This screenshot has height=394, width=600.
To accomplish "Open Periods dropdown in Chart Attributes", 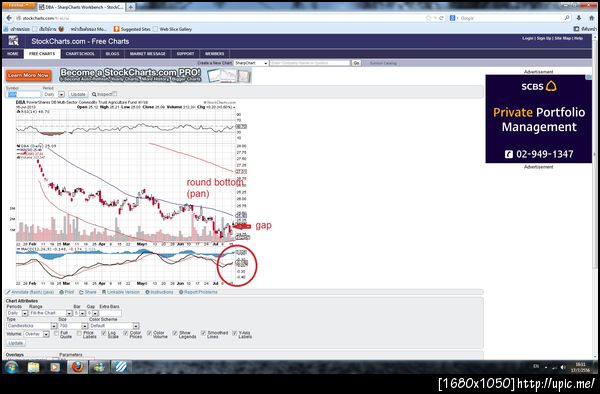I will [17, 313].
